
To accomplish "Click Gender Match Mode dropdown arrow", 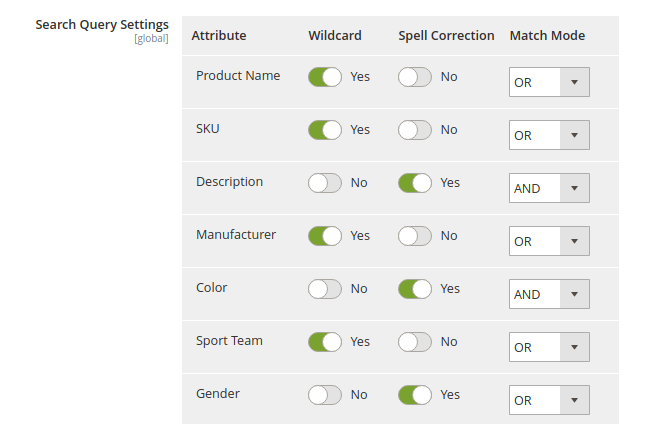I will 574,400.
